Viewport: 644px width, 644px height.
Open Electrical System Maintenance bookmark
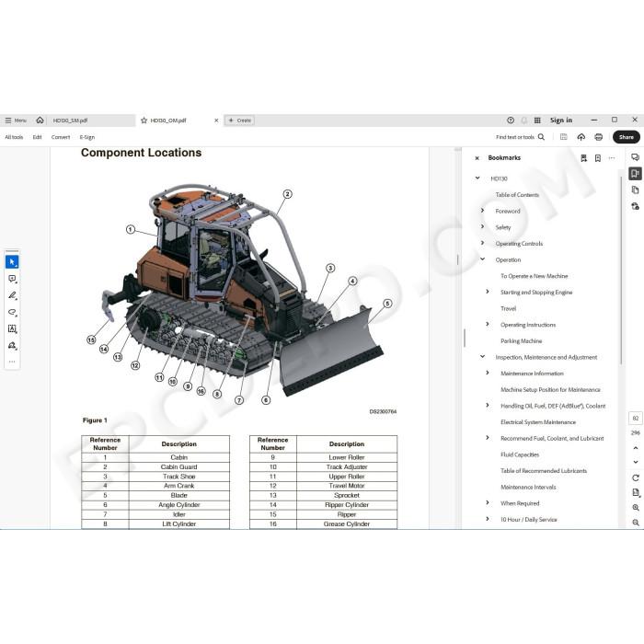click(x=538, y=422)
